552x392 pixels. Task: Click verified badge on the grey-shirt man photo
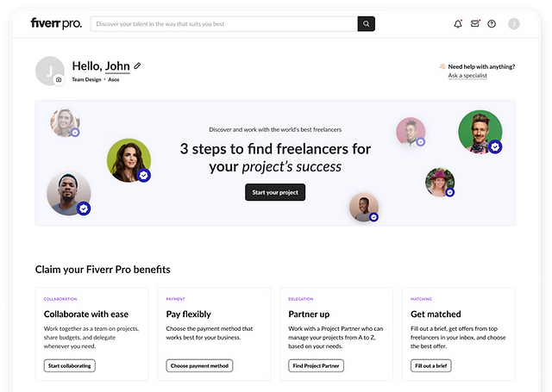(84, 208)
